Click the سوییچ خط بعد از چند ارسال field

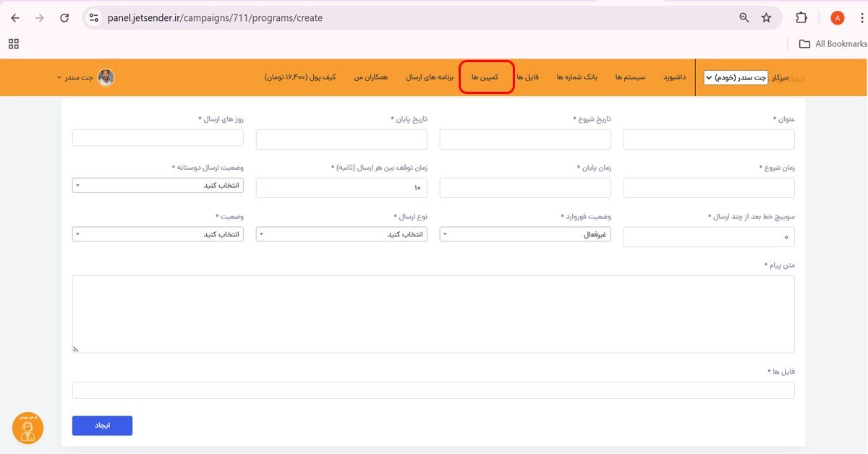click(709, 236)
